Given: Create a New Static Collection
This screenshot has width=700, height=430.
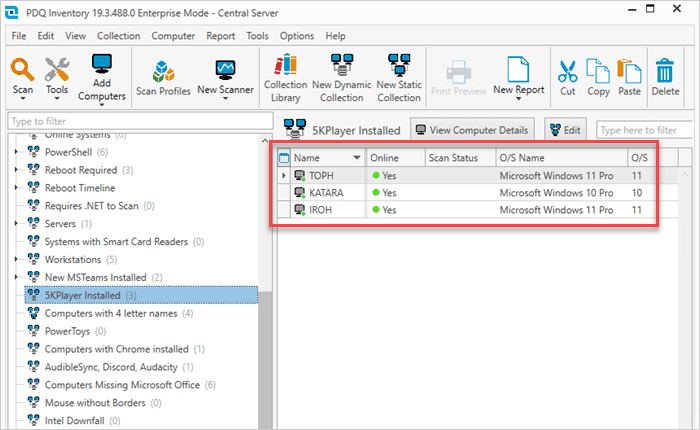Looking at the screenshot, I should pos(399,79).
